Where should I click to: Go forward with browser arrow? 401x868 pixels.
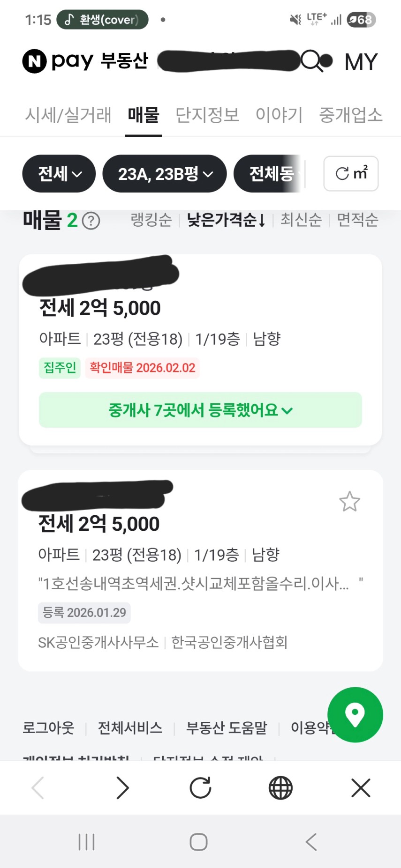(122, 788)
